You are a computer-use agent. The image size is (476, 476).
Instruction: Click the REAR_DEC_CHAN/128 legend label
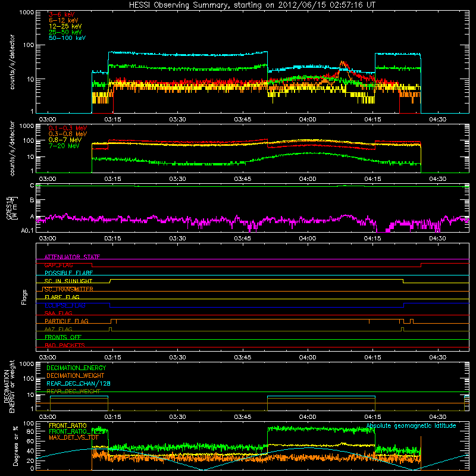pyautogui.click(x=79, y=383)
